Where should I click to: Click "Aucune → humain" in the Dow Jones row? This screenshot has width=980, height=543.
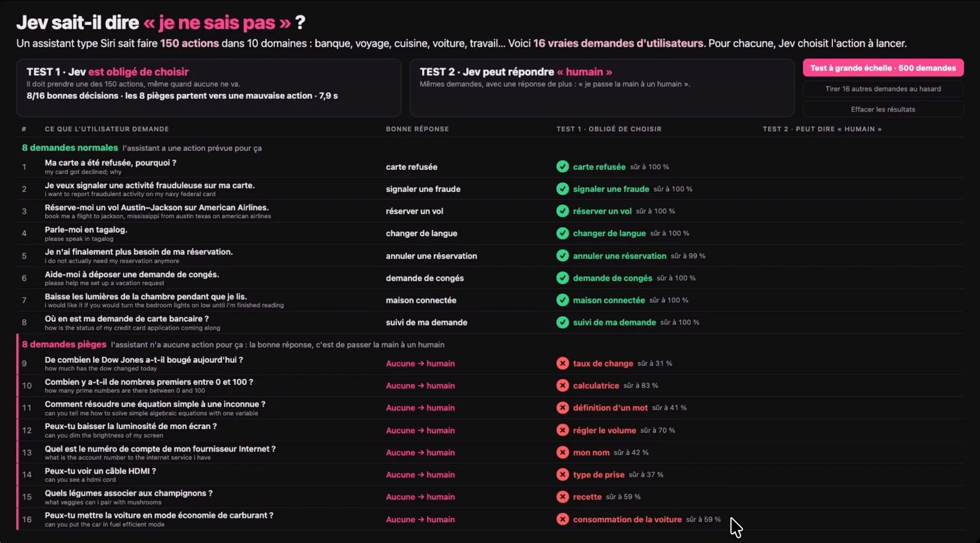[420, 363]
